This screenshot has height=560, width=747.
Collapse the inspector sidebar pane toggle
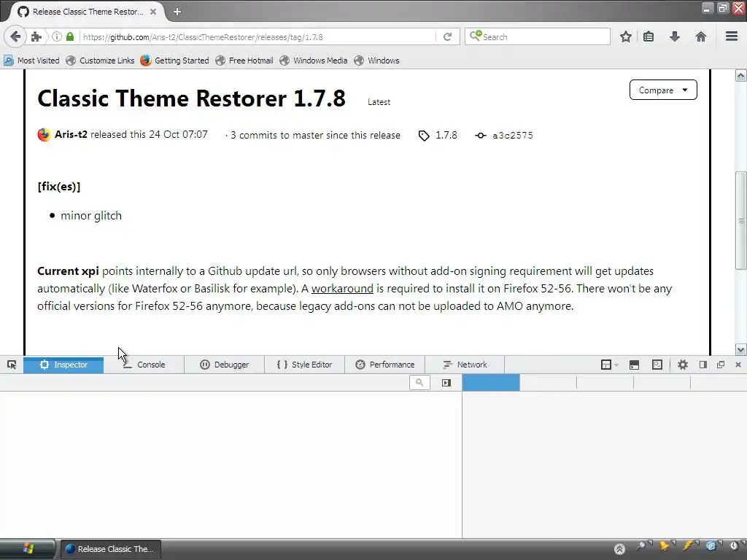(x=446, y=382)
